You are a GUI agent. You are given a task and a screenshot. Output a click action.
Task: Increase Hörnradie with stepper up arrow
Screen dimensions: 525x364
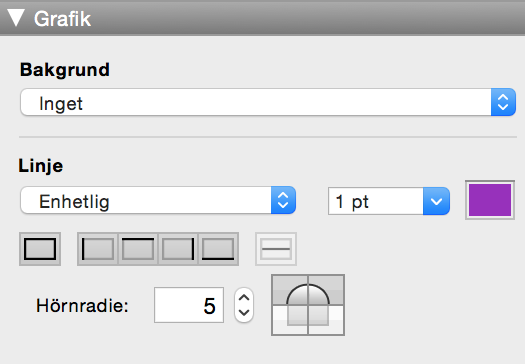(244, 297)
